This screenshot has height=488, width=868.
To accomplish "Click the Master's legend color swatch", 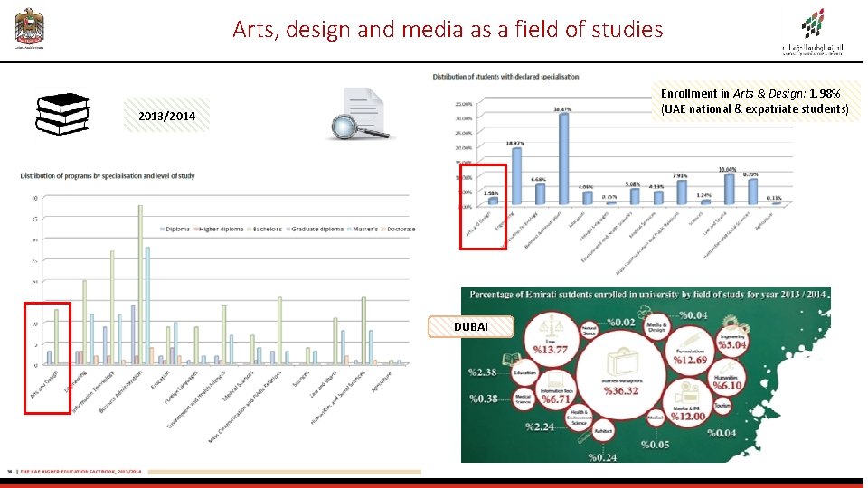I will click(349, 229).
